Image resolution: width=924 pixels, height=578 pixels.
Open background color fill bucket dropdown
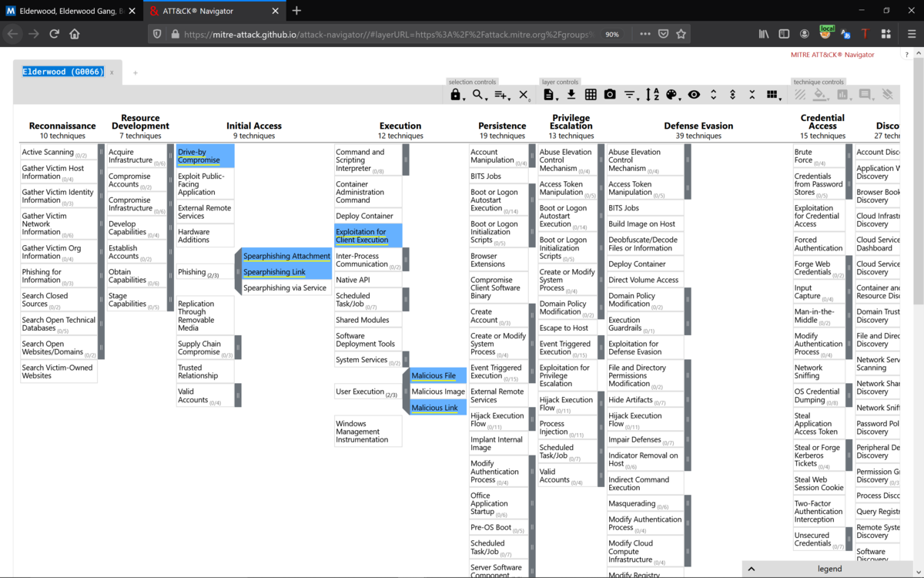(x=822, y=95)
